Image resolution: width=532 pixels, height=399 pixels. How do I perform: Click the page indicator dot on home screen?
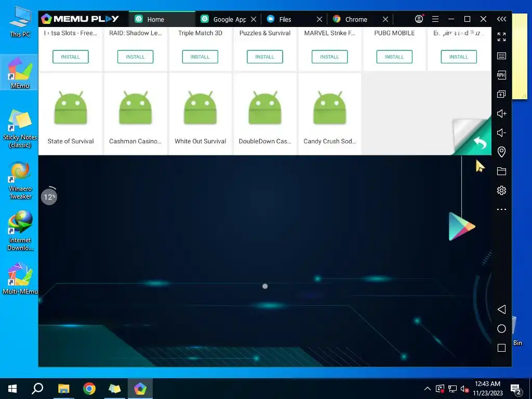tap(265, 286)
